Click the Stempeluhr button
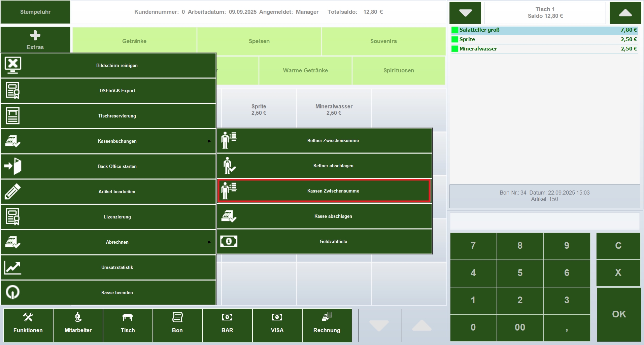644x345 pixels. click(35, 12)
